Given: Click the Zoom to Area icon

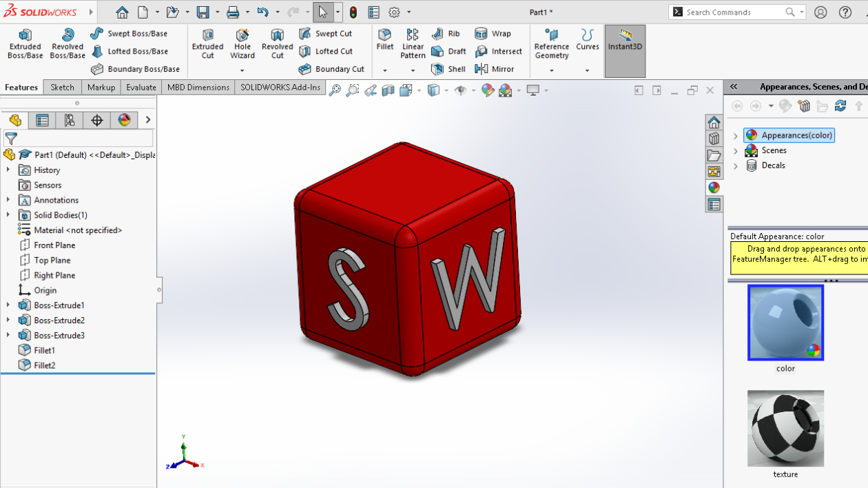Looking at the screenshot, I should [x=353, y=90].
